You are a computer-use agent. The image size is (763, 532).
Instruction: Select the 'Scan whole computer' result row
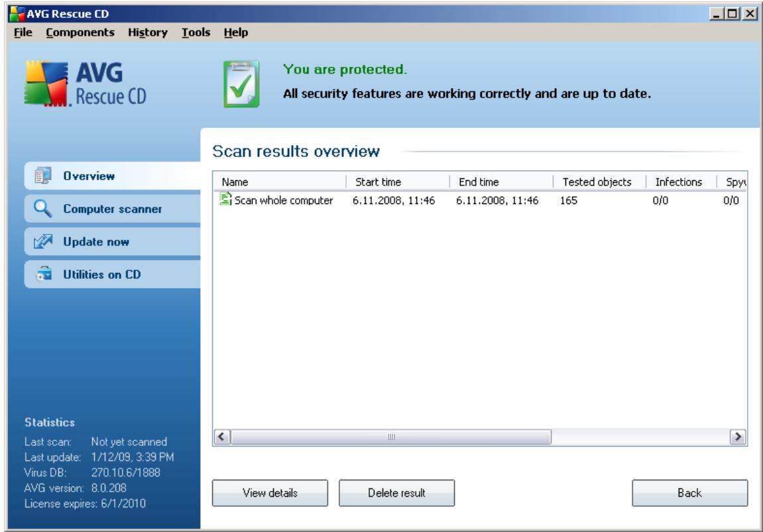click(479, 200)
